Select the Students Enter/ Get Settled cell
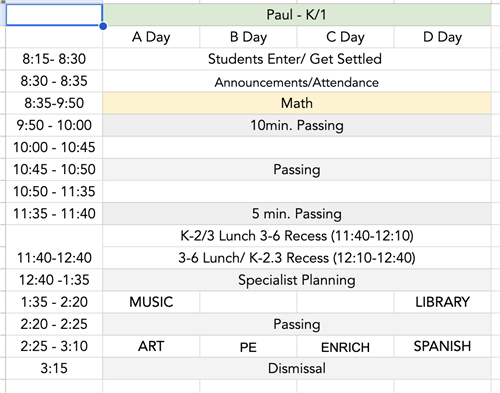The height and width of the screenshot is (393, 500). 297,59
